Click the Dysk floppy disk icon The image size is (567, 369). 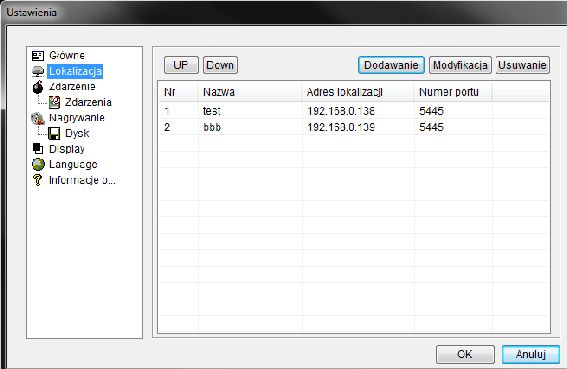click(54, 133)
